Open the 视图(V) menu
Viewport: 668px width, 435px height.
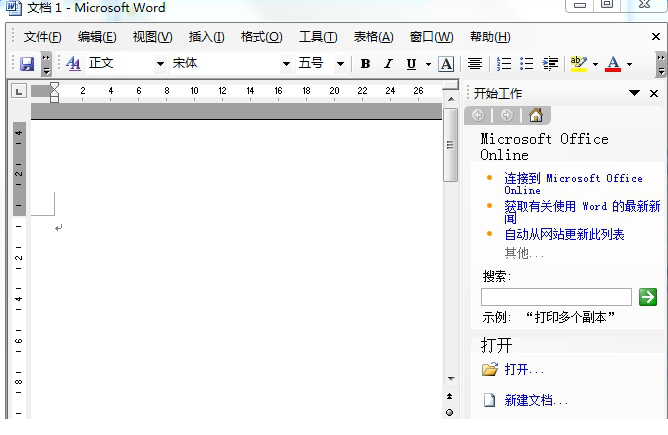click(x=153, y=37)
